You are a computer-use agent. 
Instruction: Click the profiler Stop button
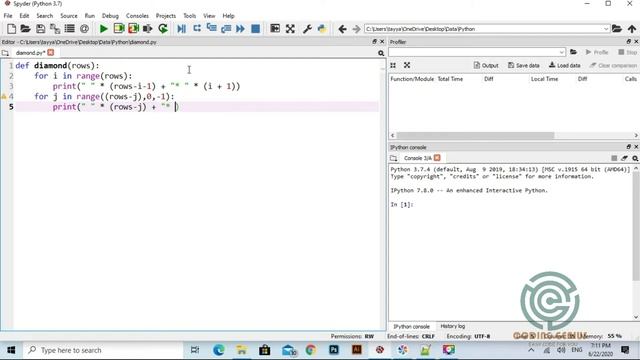tap(627, 52)
